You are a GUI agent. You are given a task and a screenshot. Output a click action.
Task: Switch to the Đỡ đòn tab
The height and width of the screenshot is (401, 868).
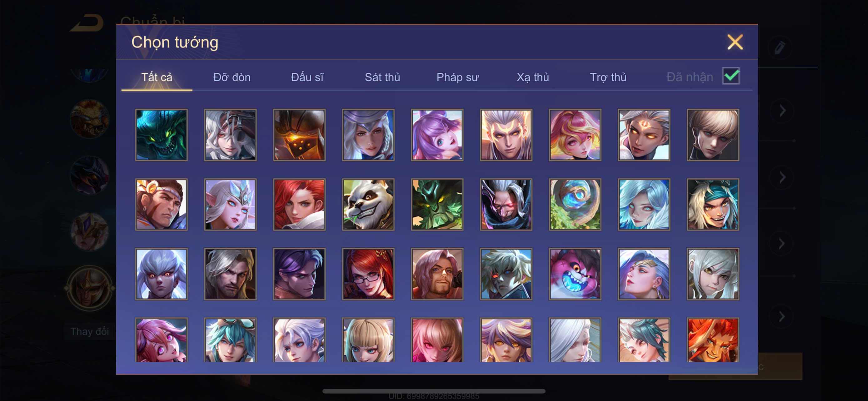(232, 77)
